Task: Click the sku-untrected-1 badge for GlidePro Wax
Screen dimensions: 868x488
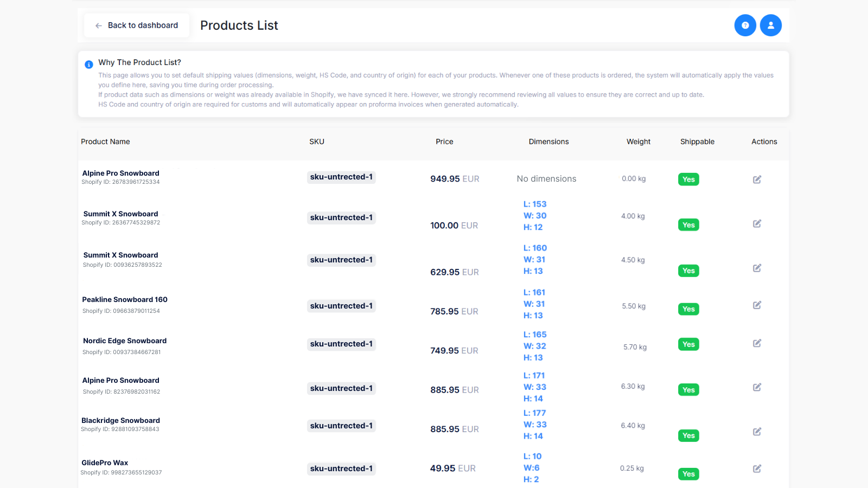Action: [x=341, y=468]
